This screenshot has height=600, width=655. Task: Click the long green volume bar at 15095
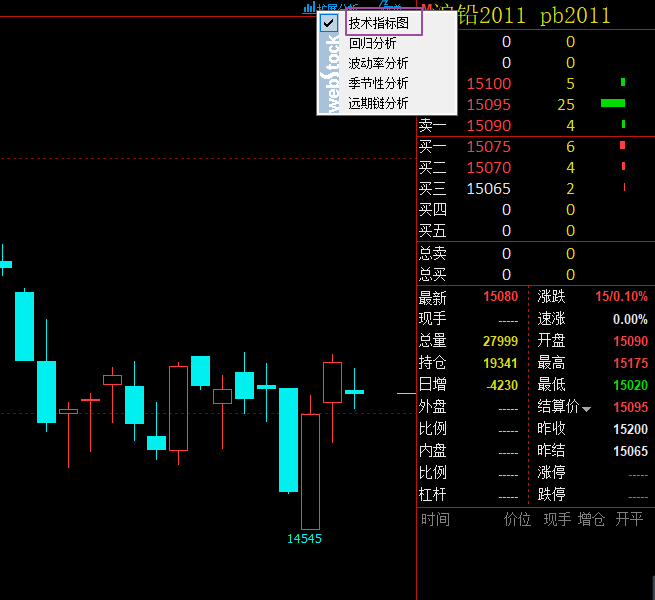click(612, 103)
